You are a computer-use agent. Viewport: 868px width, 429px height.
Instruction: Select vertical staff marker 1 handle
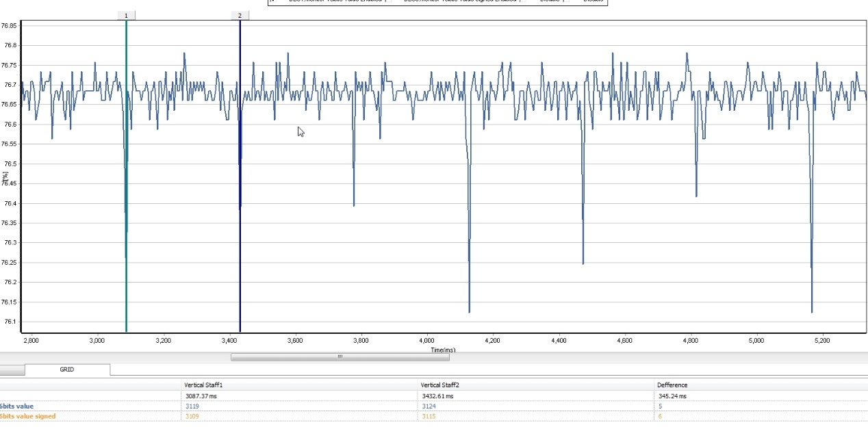coord(126,15)
